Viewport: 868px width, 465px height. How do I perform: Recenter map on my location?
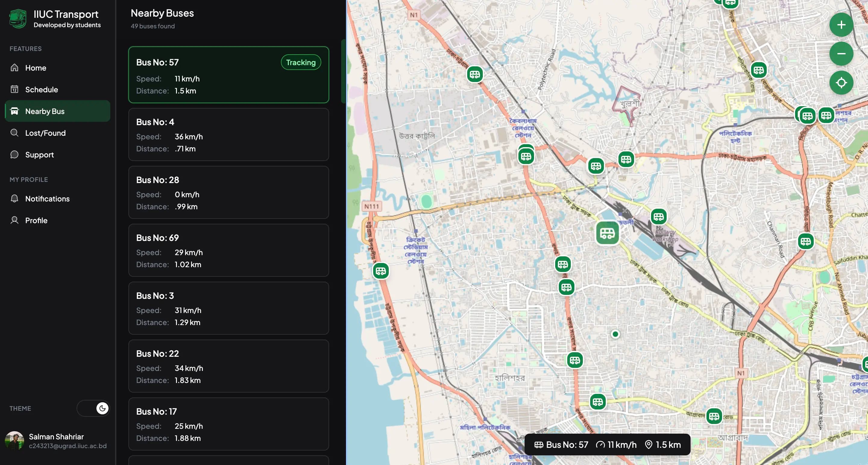click(x=841, y=83)
